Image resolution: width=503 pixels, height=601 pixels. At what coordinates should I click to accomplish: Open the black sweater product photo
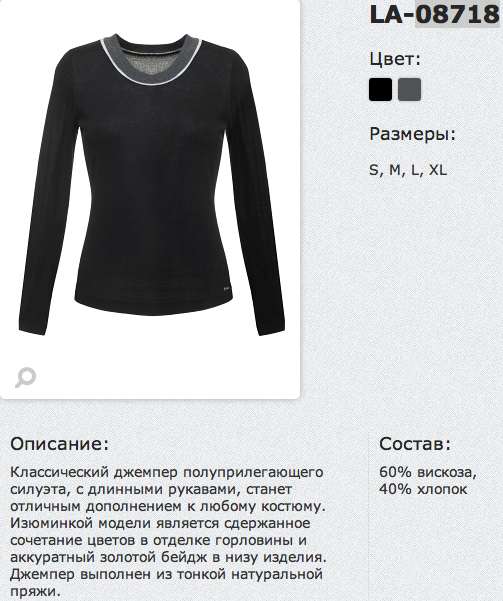click(152, 185)
